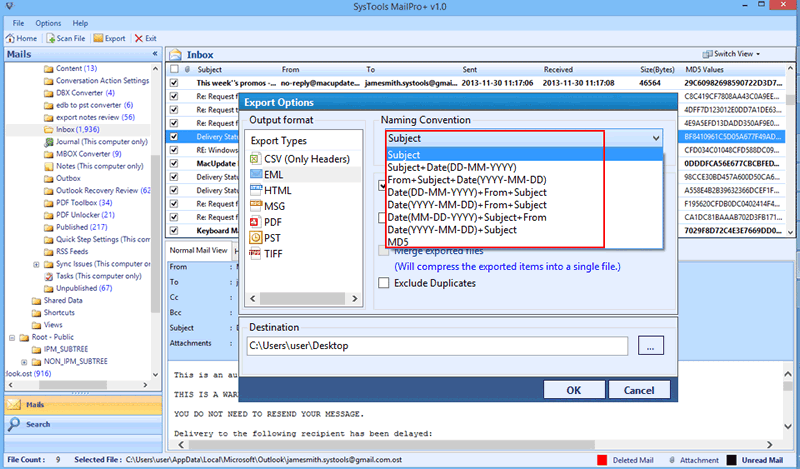Viewport: 800px width, 469px height.
Task: Click export types list horizontal scrollbar
Action: coord(304,299)
